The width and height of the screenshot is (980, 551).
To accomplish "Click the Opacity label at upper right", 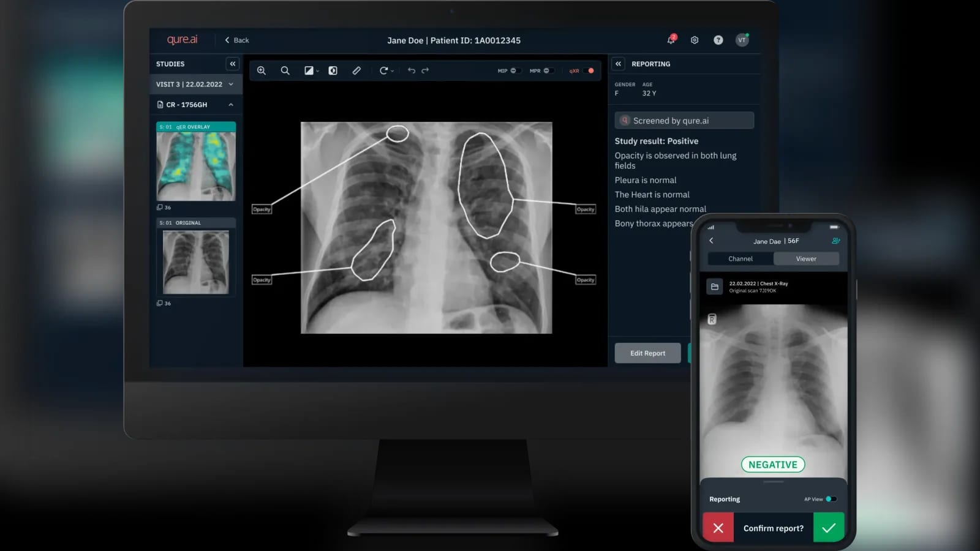I will (x=586, y=209).
